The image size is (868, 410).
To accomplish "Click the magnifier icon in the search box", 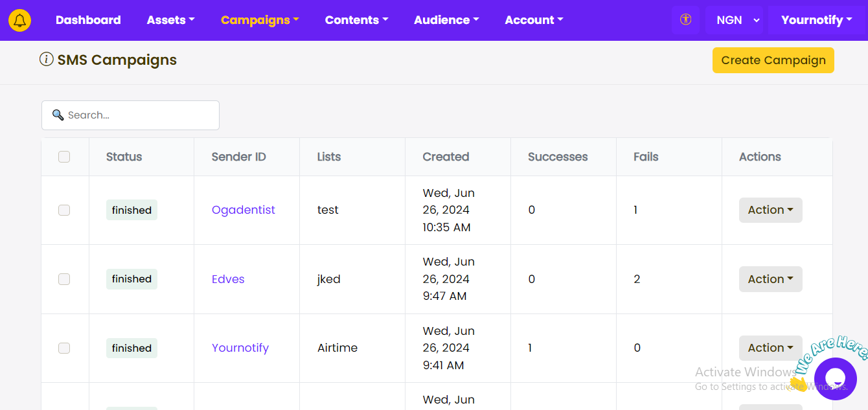I will click(x=58, y=115).
